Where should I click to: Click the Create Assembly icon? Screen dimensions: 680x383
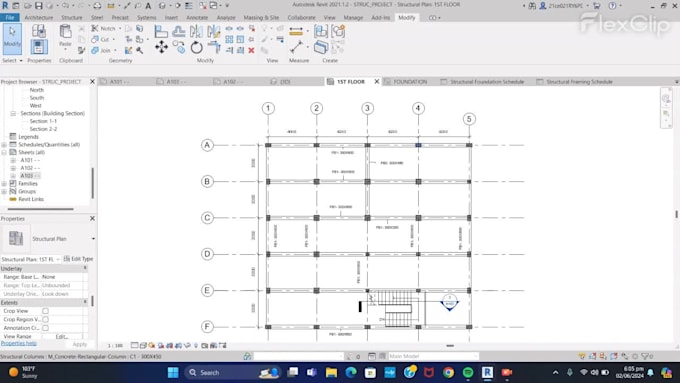(x=321, y=31)
